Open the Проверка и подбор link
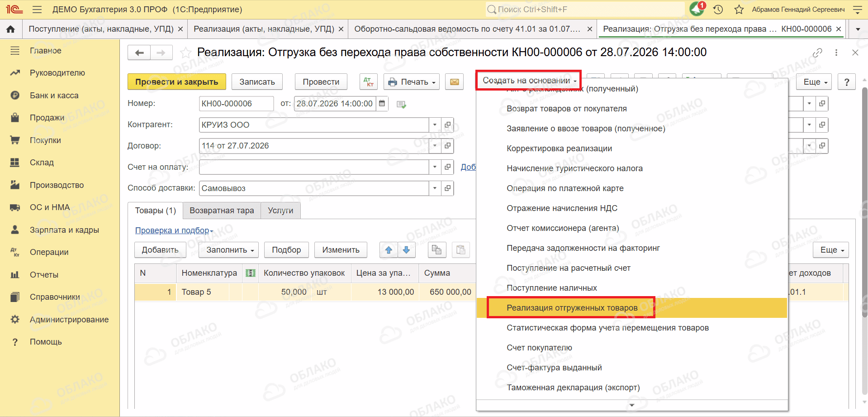The height and width of the screenshot is (417, 868). pos(174,230)
